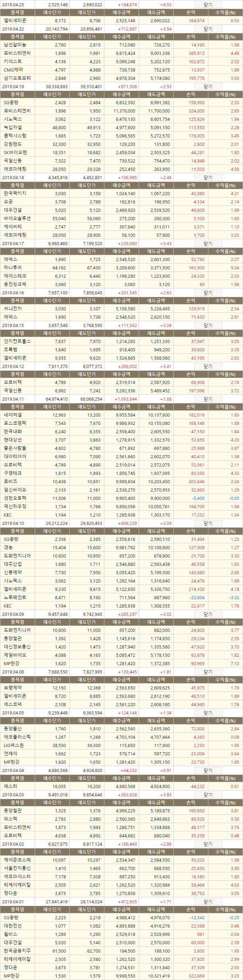
Task: Click the 콤텍시스템 stock name
Action: [15, 136]
